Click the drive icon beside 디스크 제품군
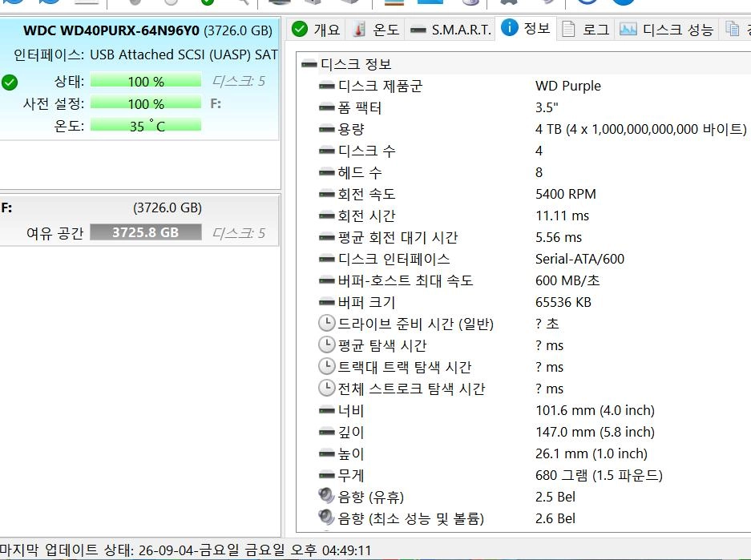Screen dimensions: 751x560 (x=327, y=87)
